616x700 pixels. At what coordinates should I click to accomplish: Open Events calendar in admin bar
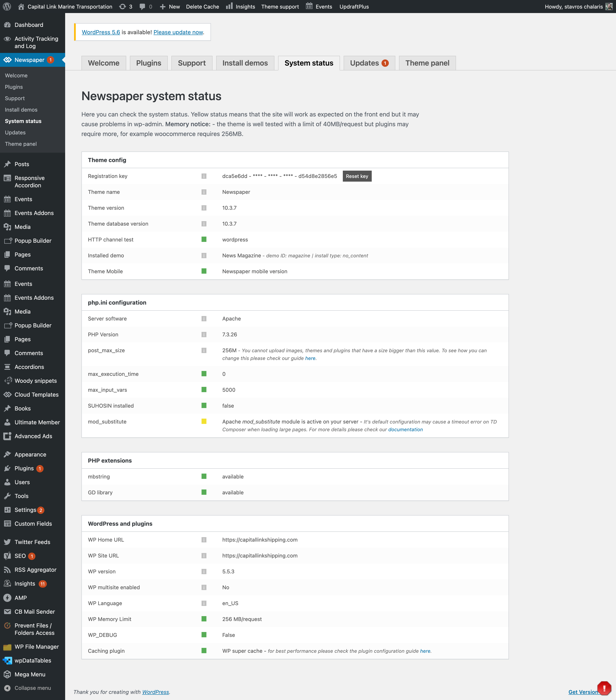309,6
